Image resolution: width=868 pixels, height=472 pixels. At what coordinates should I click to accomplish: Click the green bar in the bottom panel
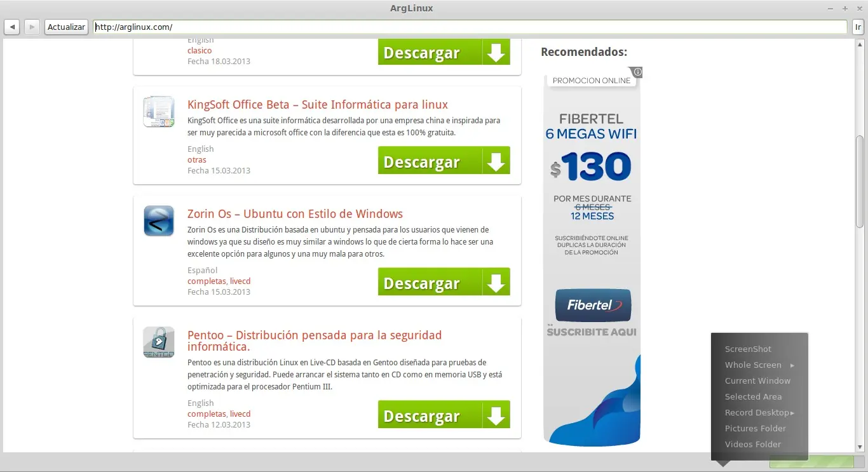point(811,462)
